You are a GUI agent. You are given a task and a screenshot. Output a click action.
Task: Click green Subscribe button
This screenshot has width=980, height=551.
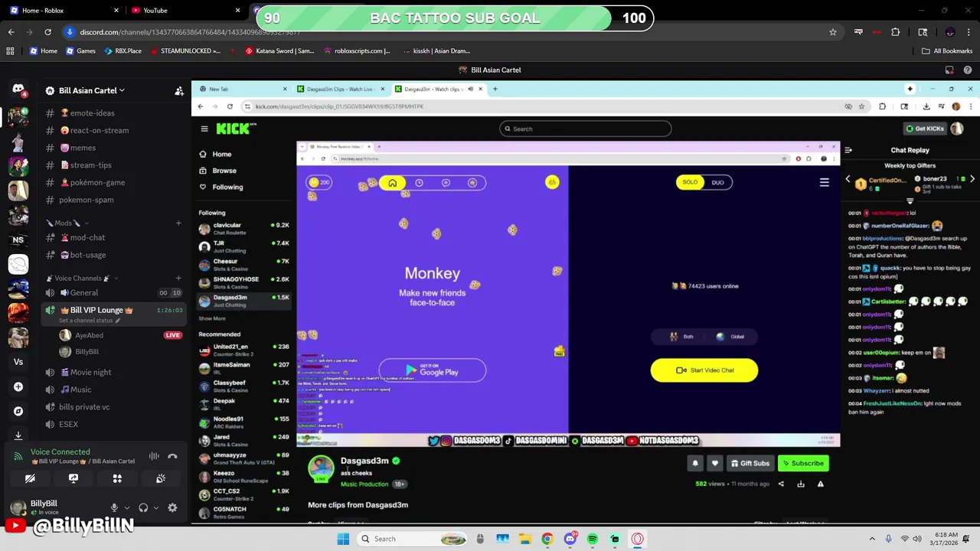[x=802, y=463]
